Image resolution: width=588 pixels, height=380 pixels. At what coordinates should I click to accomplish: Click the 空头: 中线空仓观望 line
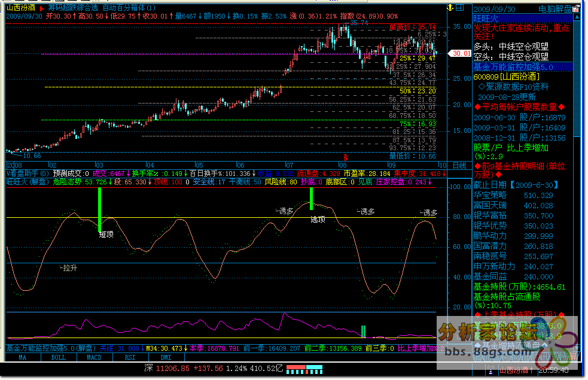[x=511, y=57]
